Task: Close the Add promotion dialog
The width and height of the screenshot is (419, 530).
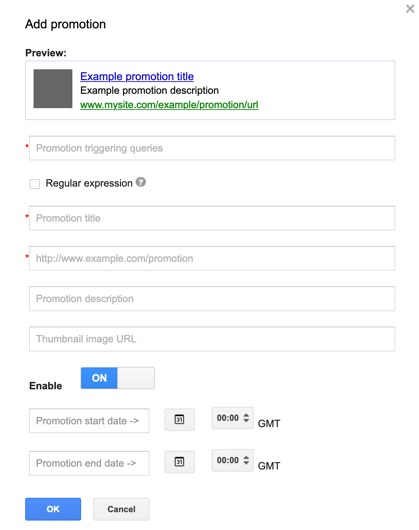Action: [410, 9]
